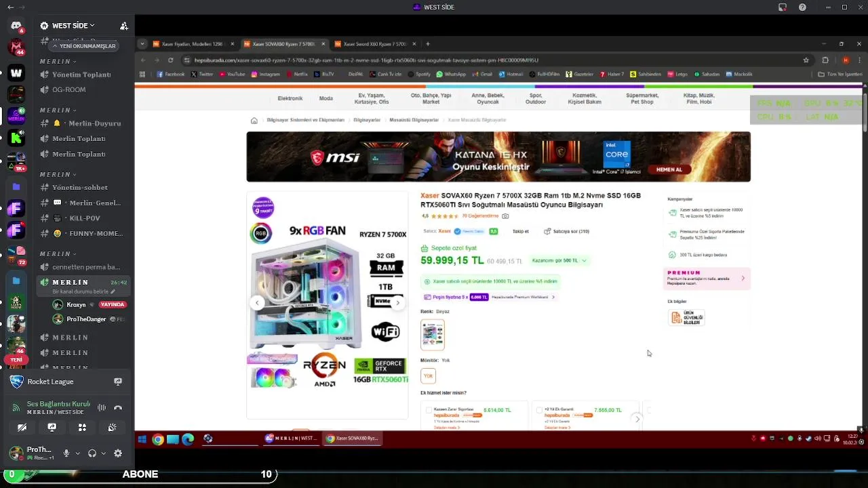Turn on camera in voice panel
Image resolution: width=868 pixels, height=488 pixels.
pyautogui.click(x=22, y=427)
